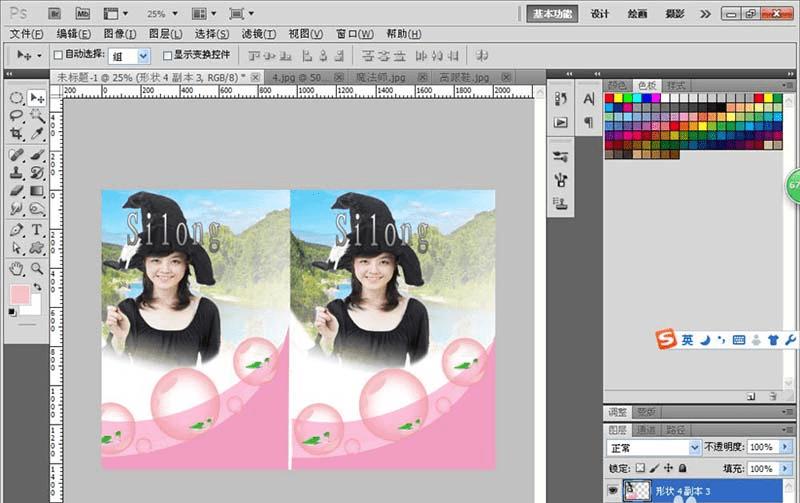Toggle lock transparent pixels icon
The image size is (800, 503).
[x=640, y=468]
